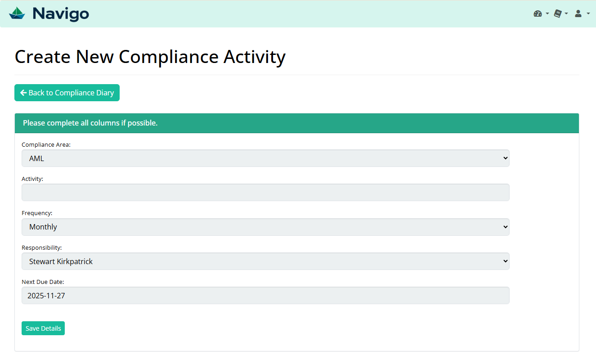Open the user profile icon menu
This screenshot has height=364, width=596.
(x=578, y=13)
